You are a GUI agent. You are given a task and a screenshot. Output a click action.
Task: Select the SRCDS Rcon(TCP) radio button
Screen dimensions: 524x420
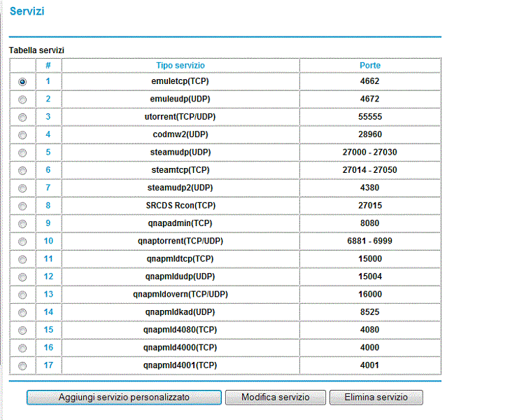[22, 206]
